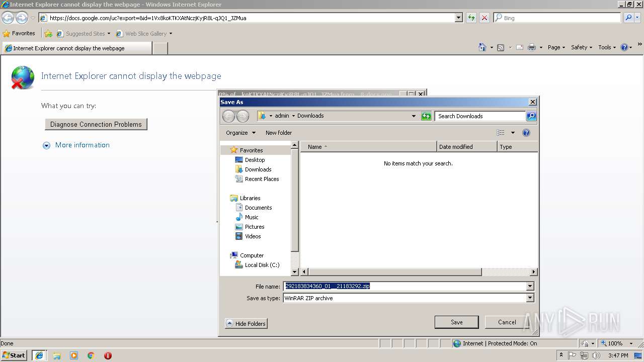Click New folder button

[279, 133]
